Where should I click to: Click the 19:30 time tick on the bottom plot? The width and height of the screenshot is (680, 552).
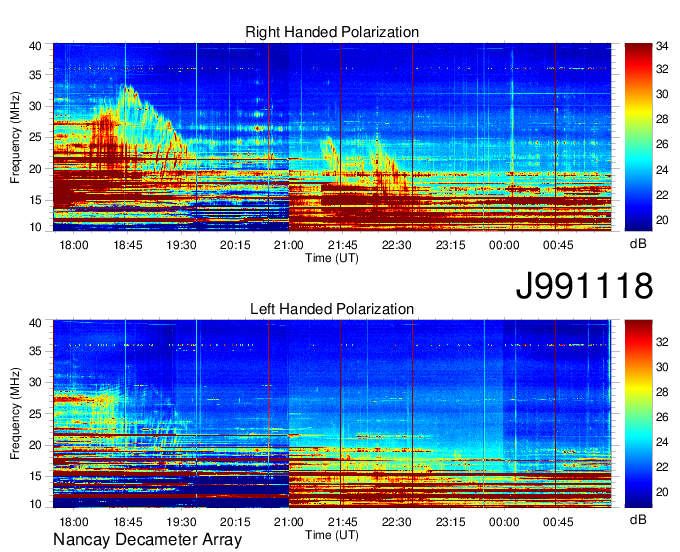pos(181,522)
